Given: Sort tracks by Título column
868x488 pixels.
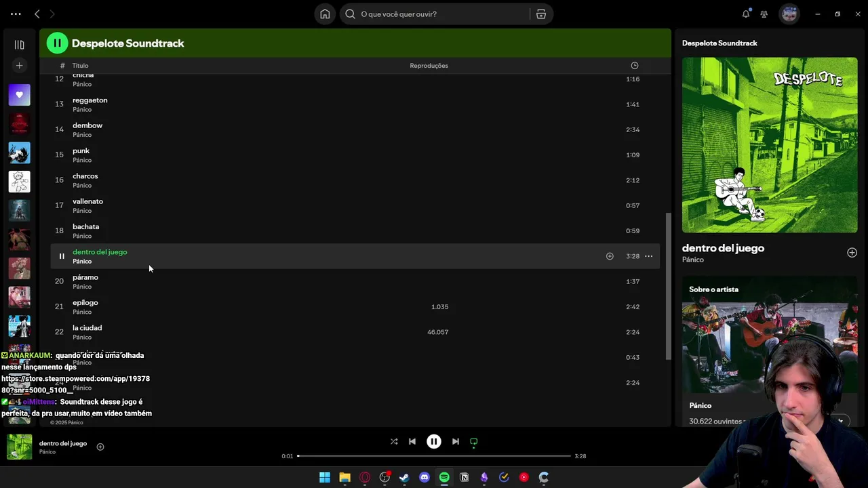Looking at the screenshot, I should tap(80, 66).
